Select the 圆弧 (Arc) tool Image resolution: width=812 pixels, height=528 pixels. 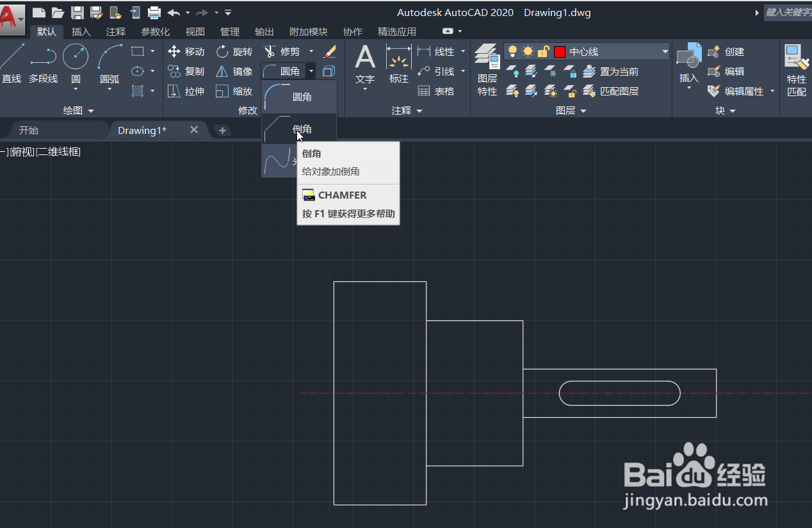(x=110, y=64)
